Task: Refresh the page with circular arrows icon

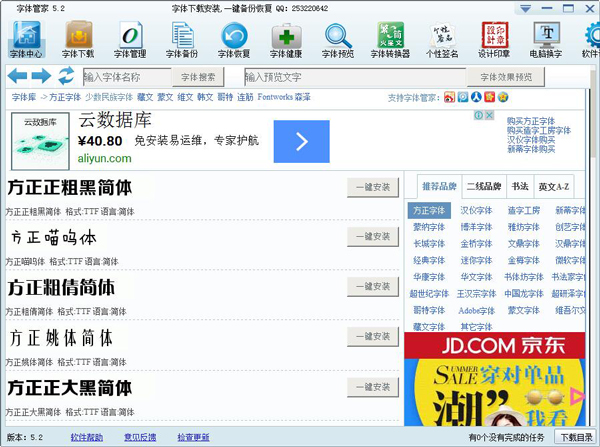Action: [66, 76]
